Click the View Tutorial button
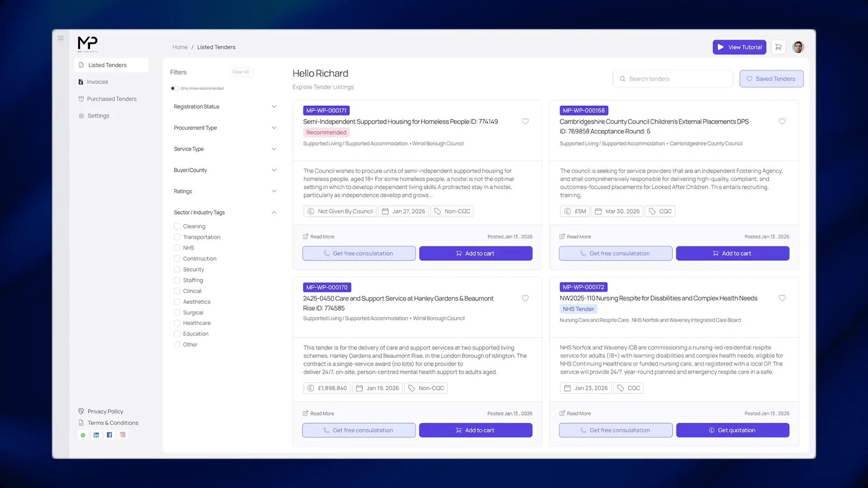 [739, 47]
